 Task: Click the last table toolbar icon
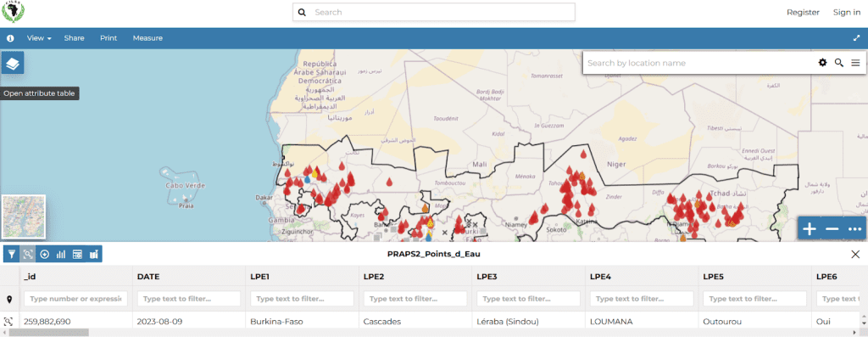[94, 255]
